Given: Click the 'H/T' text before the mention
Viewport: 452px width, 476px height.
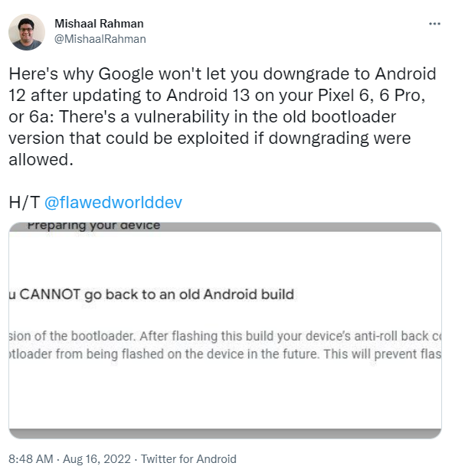Looking at the screenshot, I should (x=25, y=202).
